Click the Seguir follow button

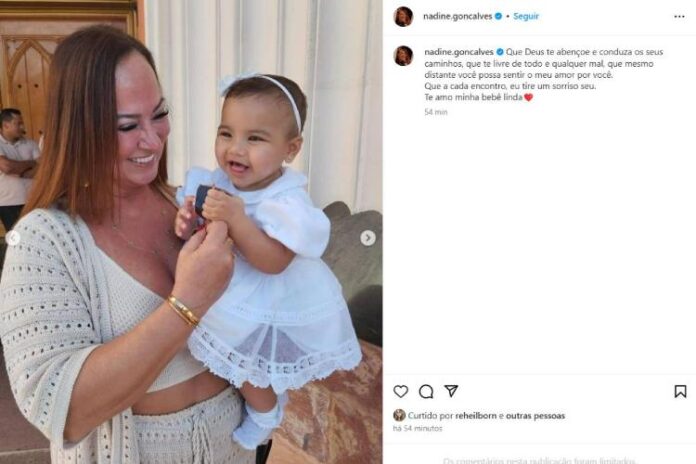(526, 16)
